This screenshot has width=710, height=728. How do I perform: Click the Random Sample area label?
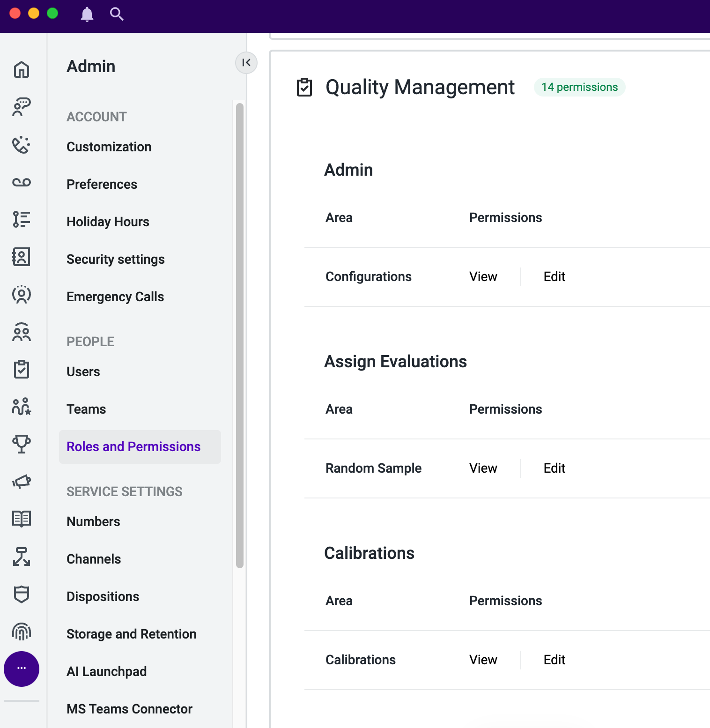pyautogui.click(x=374, y=468)
